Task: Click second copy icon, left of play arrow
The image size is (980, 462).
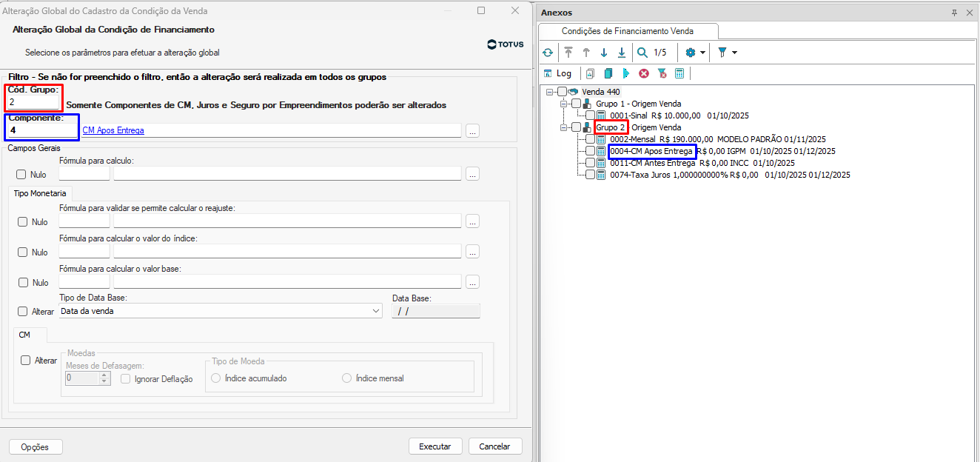Action: coord(608,73)
